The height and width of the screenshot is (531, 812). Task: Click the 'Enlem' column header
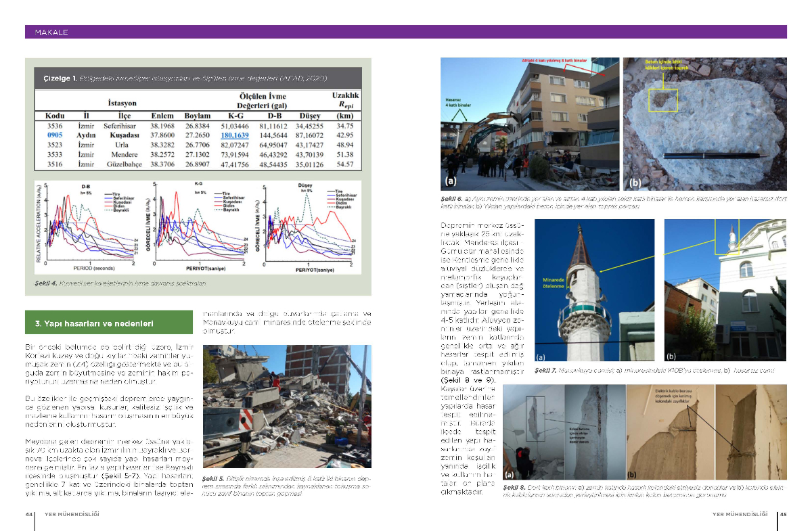(162, 116)
